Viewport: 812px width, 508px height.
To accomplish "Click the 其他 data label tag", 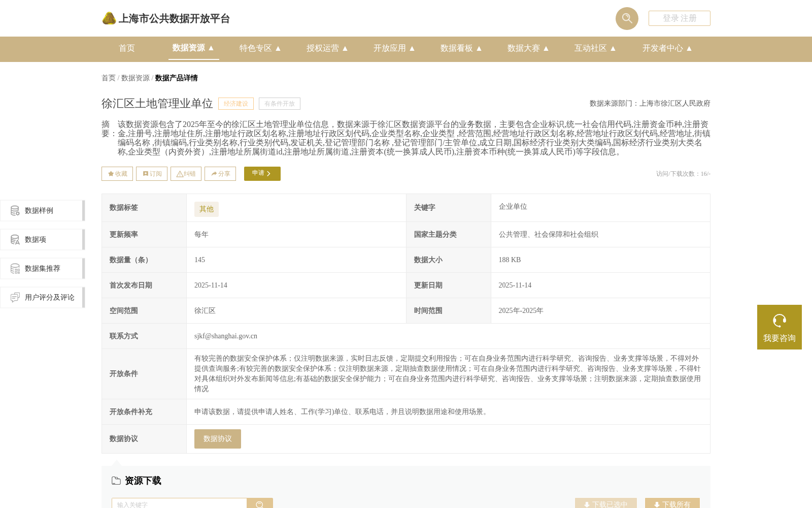I will (207, 209).
